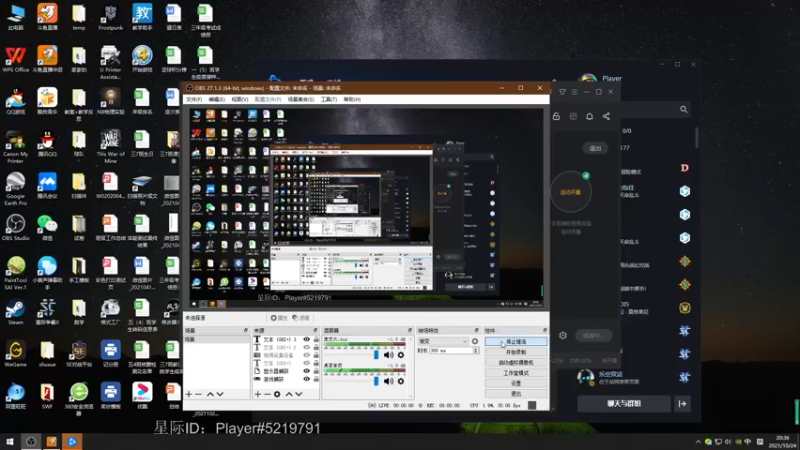The height and width of the screenshot is (450, 800).
Task: Toggle visibility of video capture device source
Action: [x=307, y=355]
